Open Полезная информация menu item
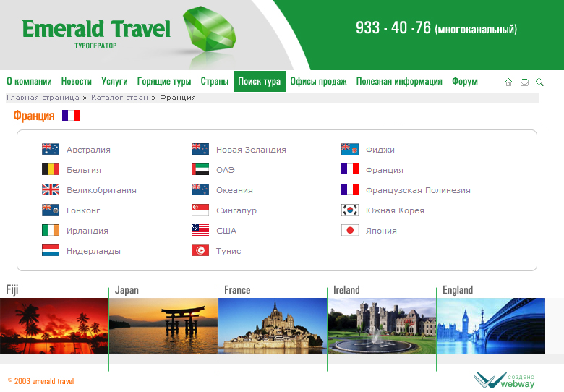This screenshot has height=392, width=564. [399, 81]
